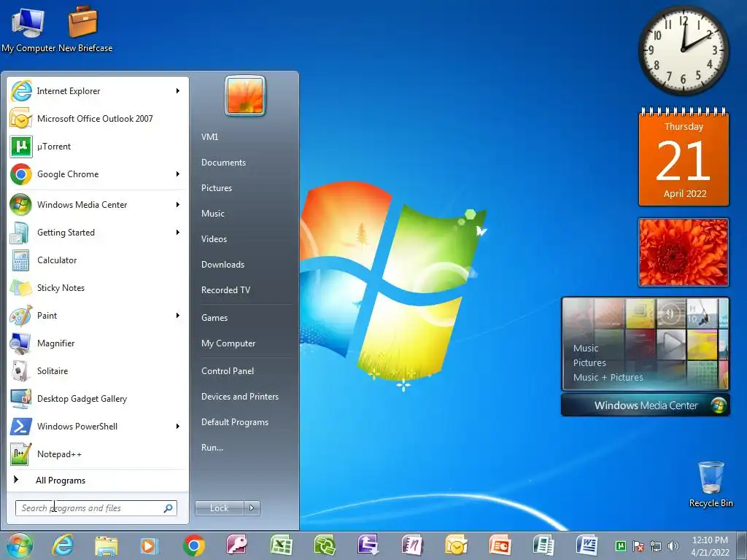
Task: Click the analog clock gadget
Action: coord(683,50)
